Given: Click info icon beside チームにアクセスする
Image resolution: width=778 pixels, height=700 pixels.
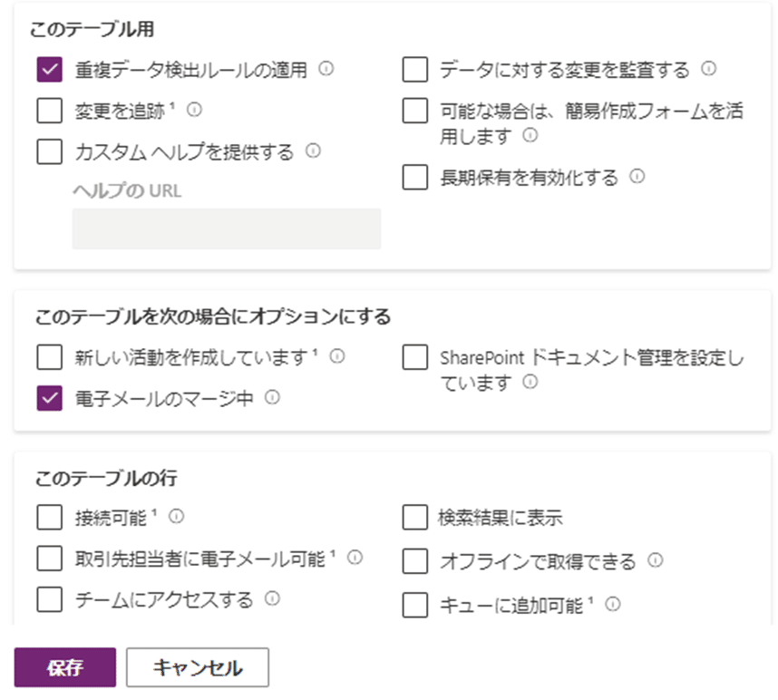Looking at the screenshot, I should (272, 598).
